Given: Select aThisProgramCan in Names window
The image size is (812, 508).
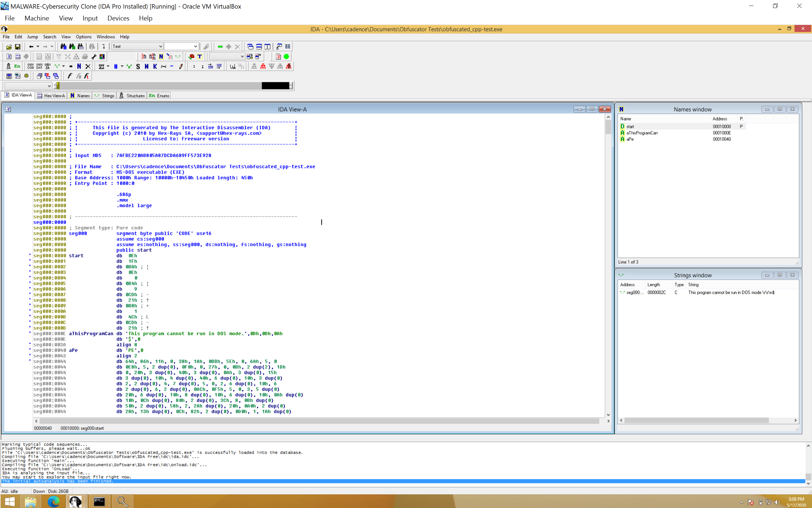Looking at the screenshot, I should (x=642, y=133).
